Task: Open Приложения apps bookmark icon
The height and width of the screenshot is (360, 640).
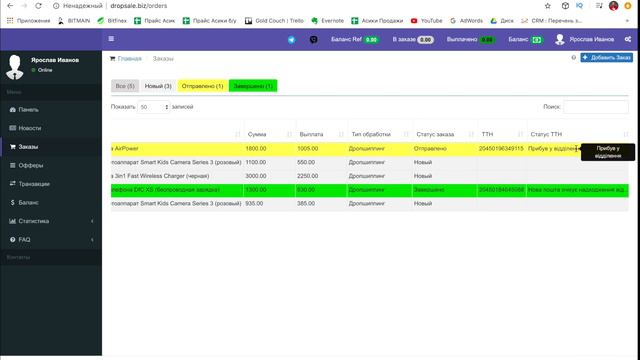Action: 28,20
